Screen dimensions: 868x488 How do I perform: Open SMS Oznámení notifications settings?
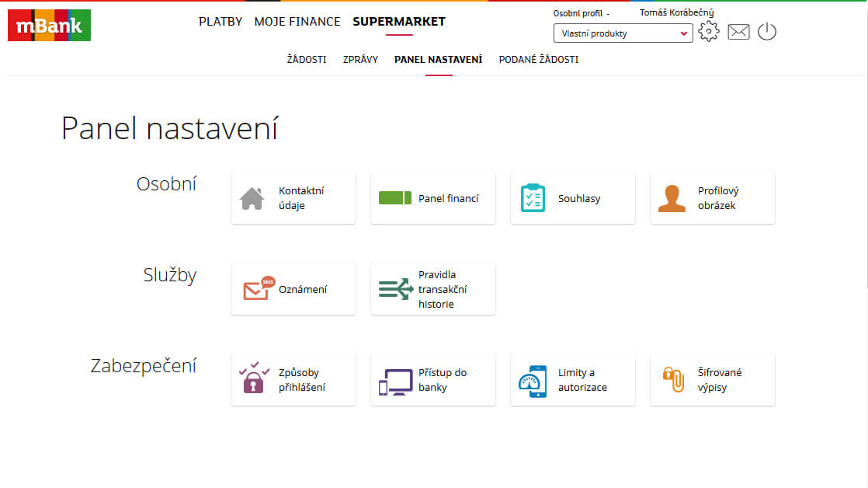tap(293, 288)
